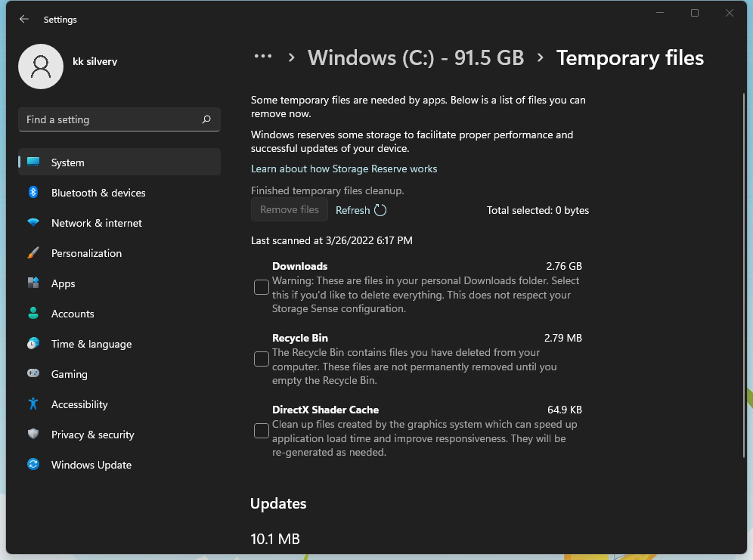
Task: Click the kk silvery account name
Action: click(95, 61)
